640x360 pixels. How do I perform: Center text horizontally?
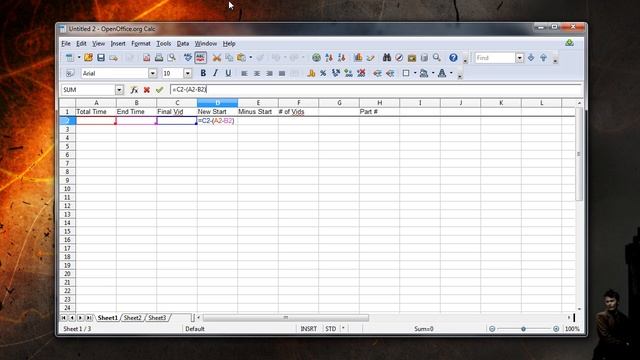click(x=257, y=73)
